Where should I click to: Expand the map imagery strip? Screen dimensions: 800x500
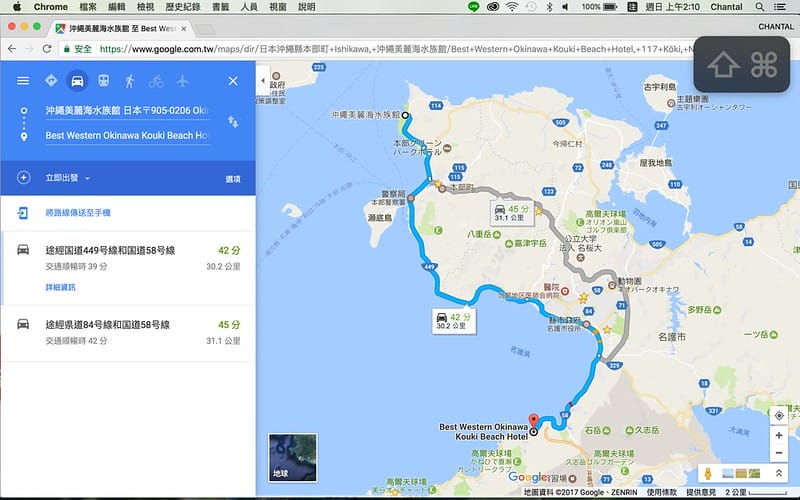click(x=779, y=473)
